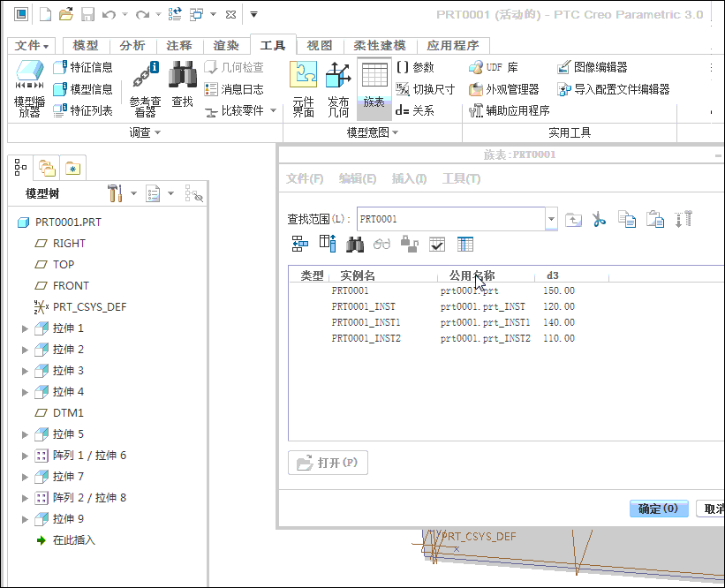Expand the 拉伸 4 feature node
This screenshot has height=588, width=725.
click(x=25, y=393)
